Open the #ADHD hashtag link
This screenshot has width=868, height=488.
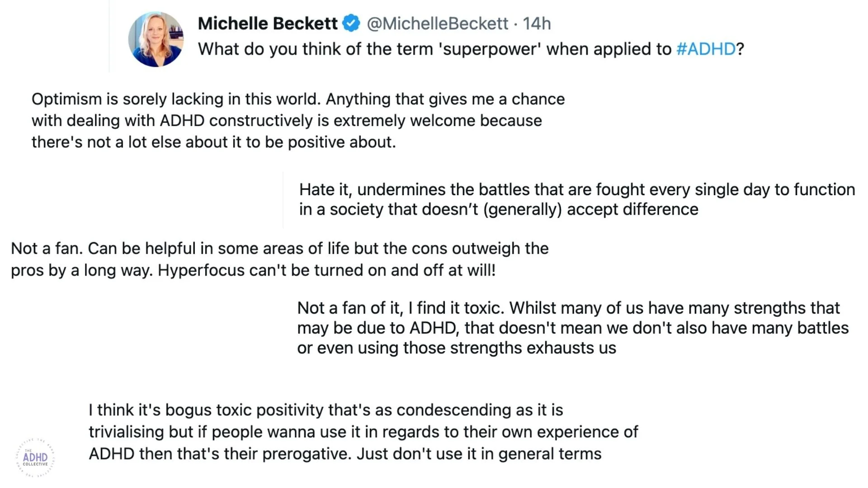point(706,49)
